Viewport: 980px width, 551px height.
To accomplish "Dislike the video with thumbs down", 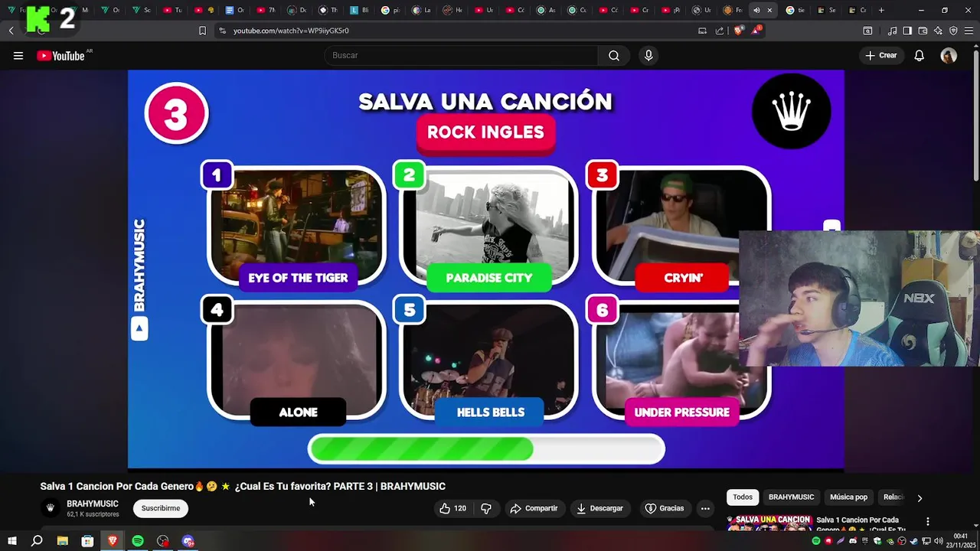I will click(x=485, y=508).
